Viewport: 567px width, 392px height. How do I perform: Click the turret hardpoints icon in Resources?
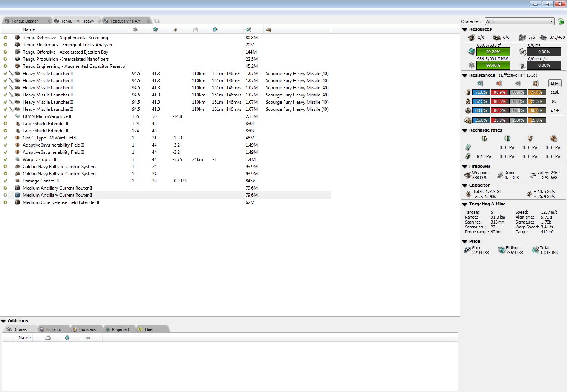[472, 37]
